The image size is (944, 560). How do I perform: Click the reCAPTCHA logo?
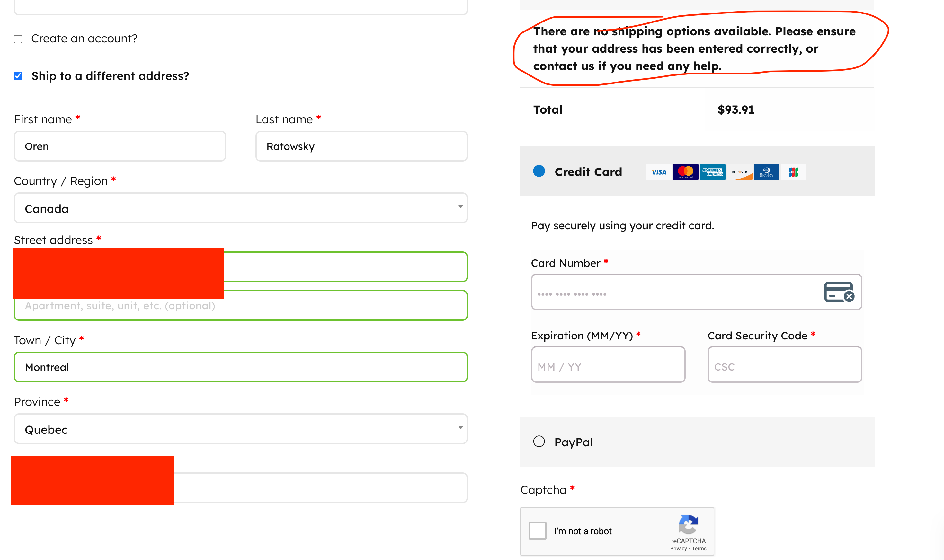tap(688, 525)
